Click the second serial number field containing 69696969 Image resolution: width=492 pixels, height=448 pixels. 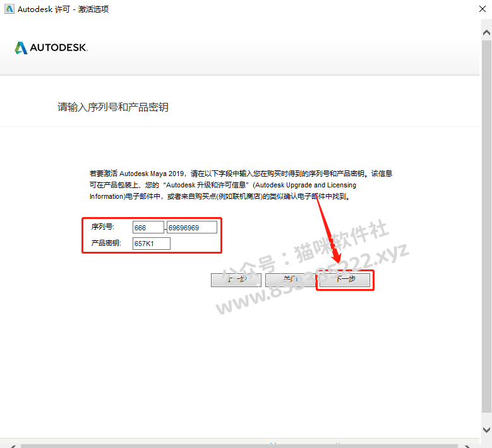pyautogui.click(x=192, y=227)
